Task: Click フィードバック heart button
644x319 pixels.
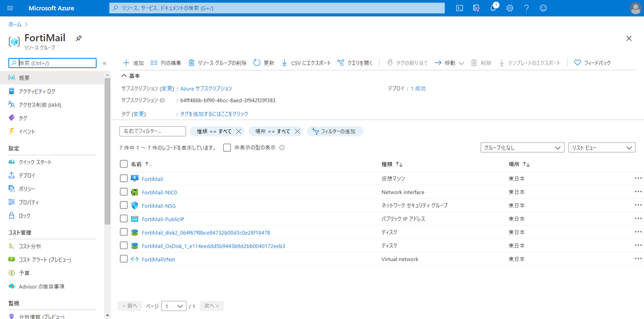Action: coord(592,63)
